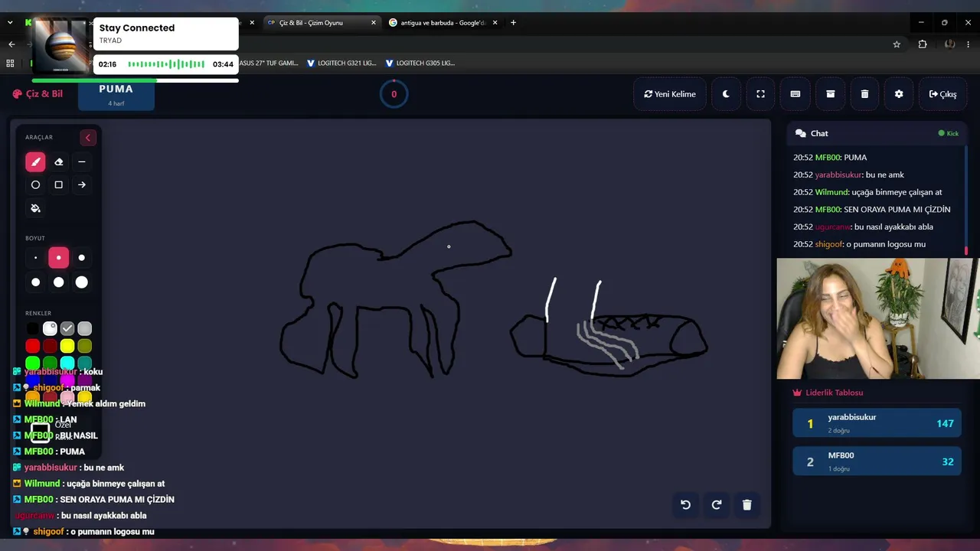Image resolution: width=980 pixels, height=551 pixels.
Task: Undo the last canvas stroke
Action: [686, 504]
